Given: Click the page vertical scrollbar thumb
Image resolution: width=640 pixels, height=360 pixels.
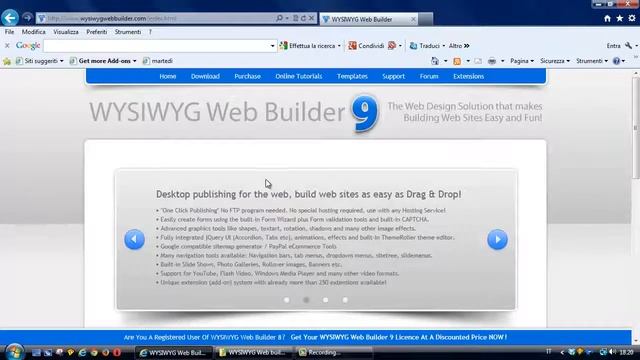Looking at the screenshot, I should point(636,127).
